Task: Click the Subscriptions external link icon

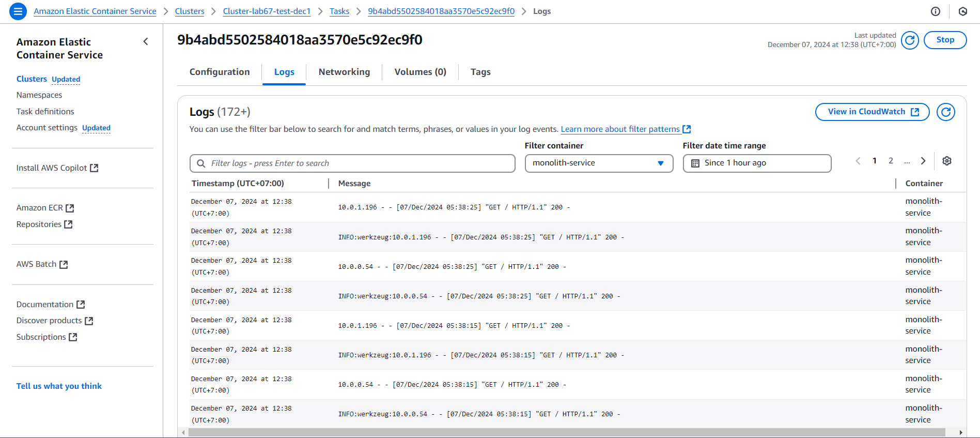Action: point(73,337)
